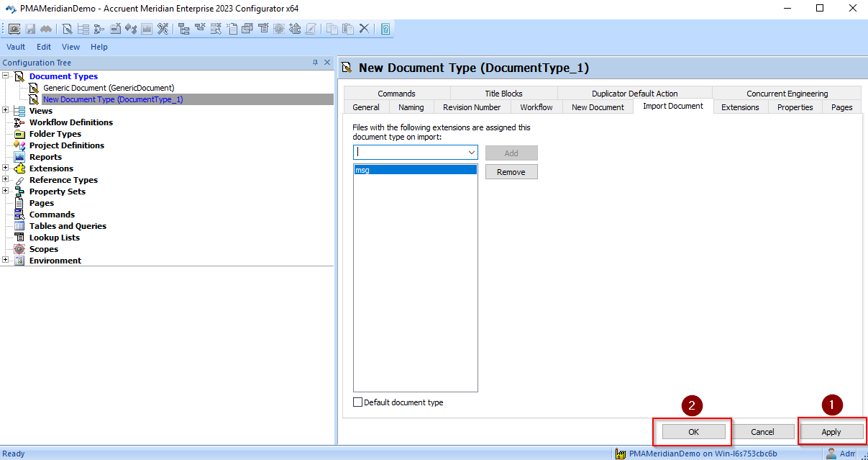Click the Commands icon in the tree
The image size is (868, 460).
(x=19, y=215)
